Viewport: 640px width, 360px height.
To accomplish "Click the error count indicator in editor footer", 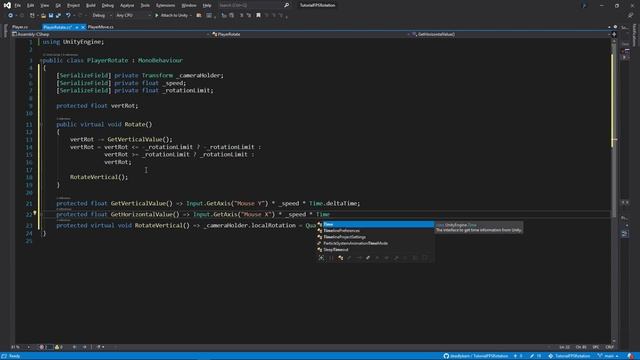I will tap(44, 347).
